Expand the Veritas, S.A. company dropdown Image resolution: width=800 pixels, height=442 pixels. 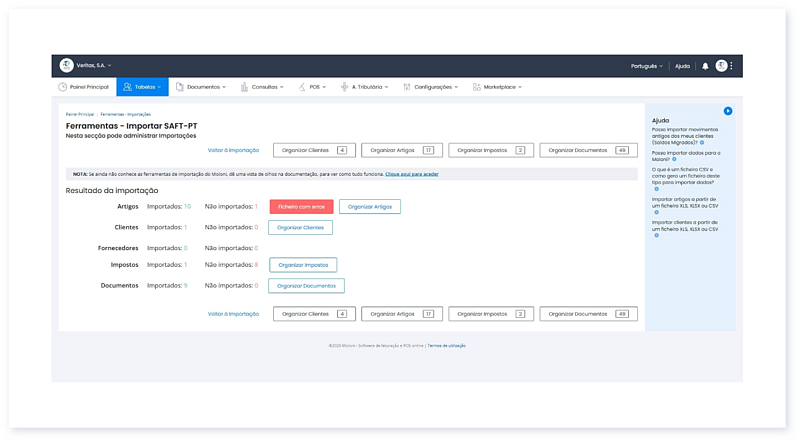click(x=96, y=65)
